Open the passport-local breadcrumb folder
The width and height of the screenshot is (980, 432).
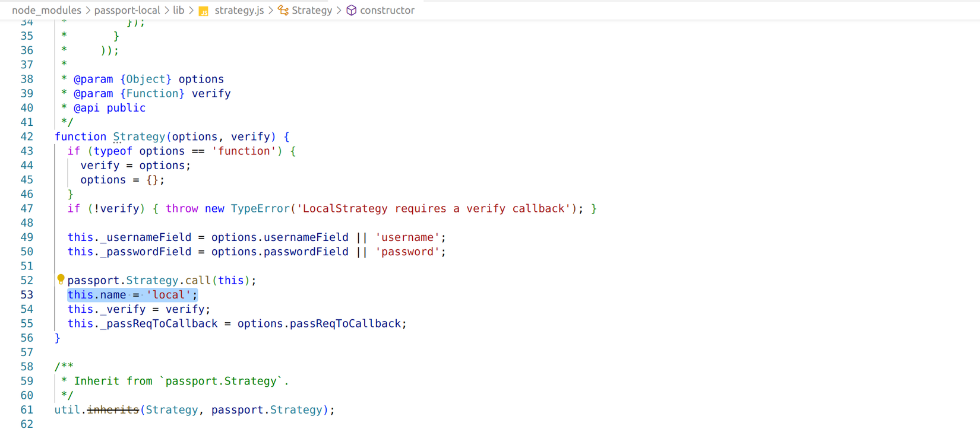(x=127, y=10)
